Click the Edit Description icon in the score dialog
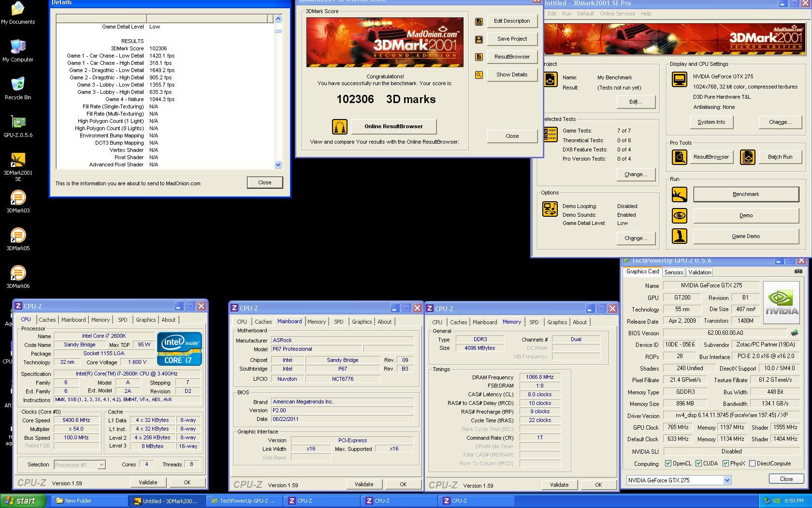This screenshot has height=508, width=812. 479,21
